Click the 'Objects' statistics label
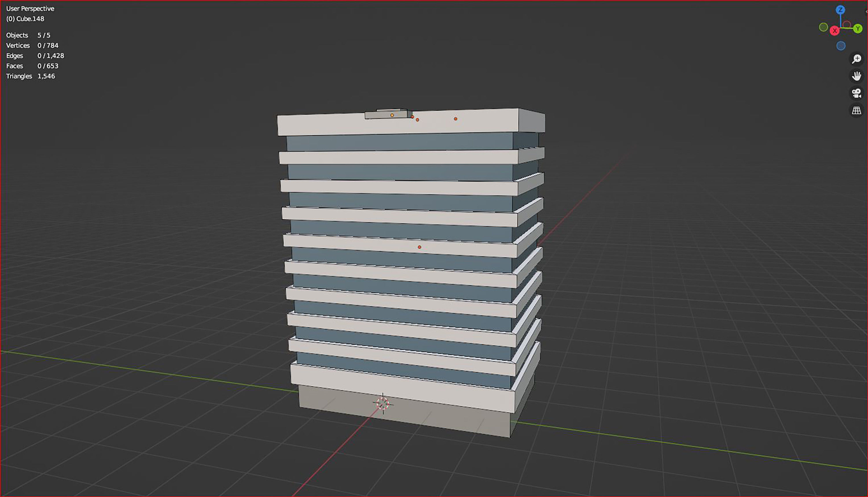Image resolution: width=868 pixels, height=497 pixels. (17, 35)
